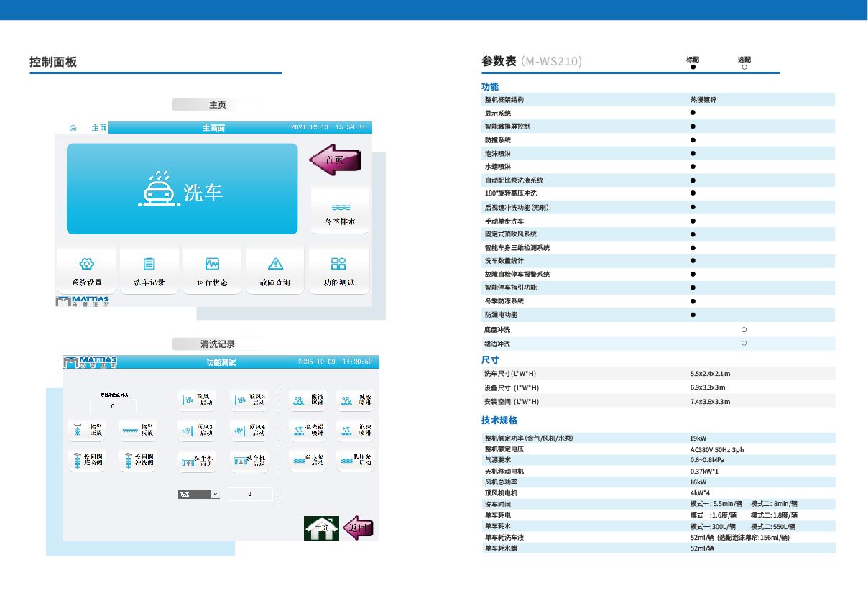
Task: Click the small home icon beside 主页
Action: tap(73, 128)
